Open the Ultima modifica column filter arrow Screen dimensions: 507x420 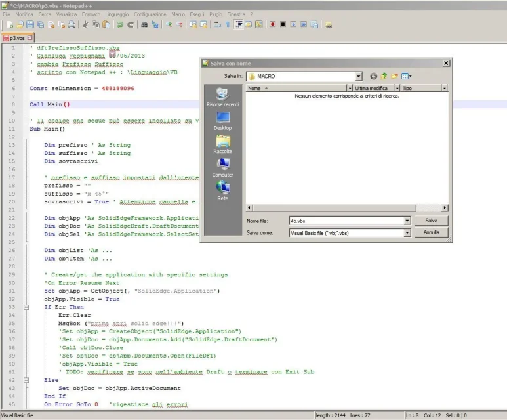(397, 88)
